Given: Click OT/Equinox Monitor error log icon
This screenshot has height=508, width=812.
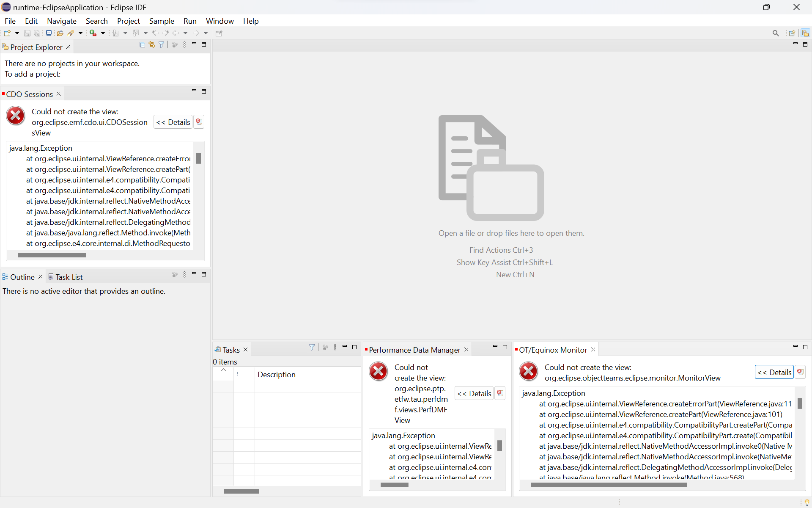Looking at the screenshot, I should click(x=800, y=372).
